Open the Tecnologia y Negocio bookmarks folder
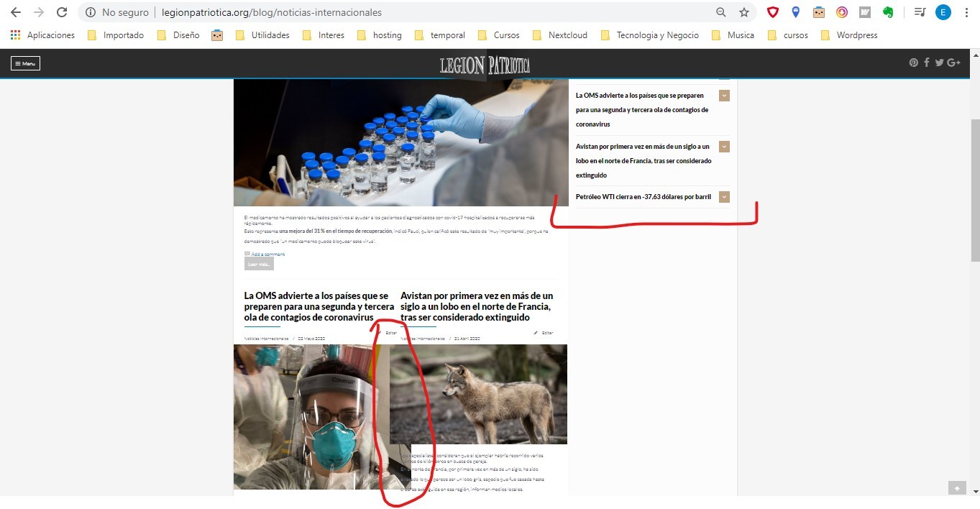The height and width of the screenshot is (509, 980). (649, 35)
